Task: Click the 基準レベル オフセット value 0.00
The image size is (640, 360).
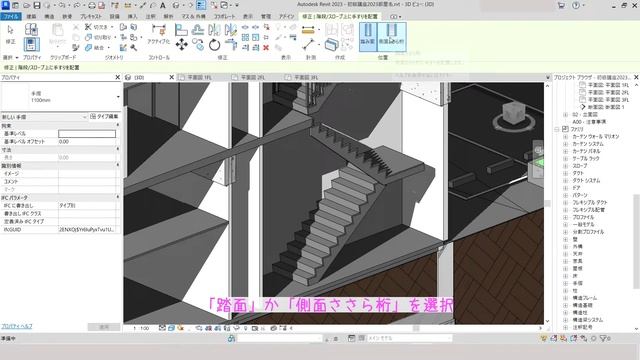Action: pos(87,142)
